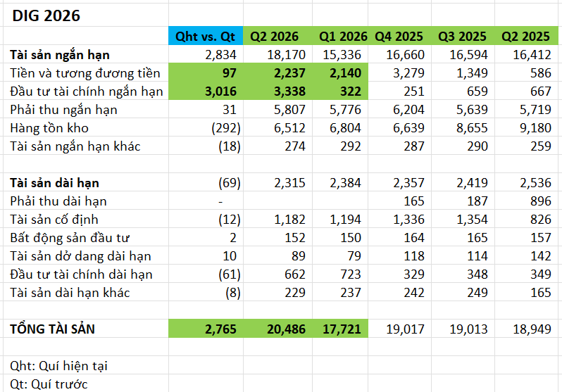This screenshot has height=392, width=562.
Task: Click the 'Tiền và tương đương tiền' label
Action: pyautogui.click(x=86, y=72)
